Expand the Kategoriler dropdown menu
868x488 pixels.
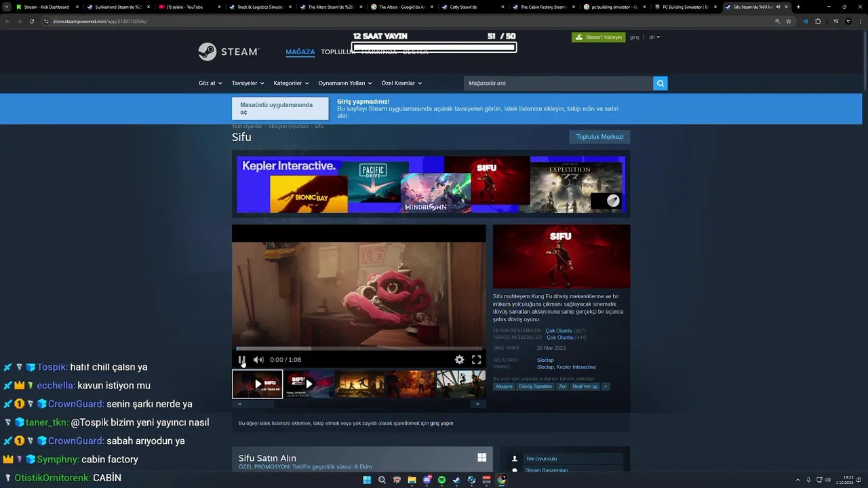[291, 83]
